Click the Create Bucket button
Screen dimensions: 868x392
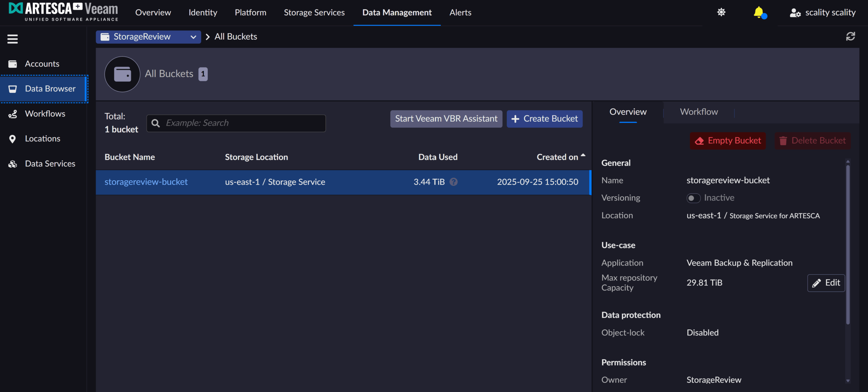(544, 119)
